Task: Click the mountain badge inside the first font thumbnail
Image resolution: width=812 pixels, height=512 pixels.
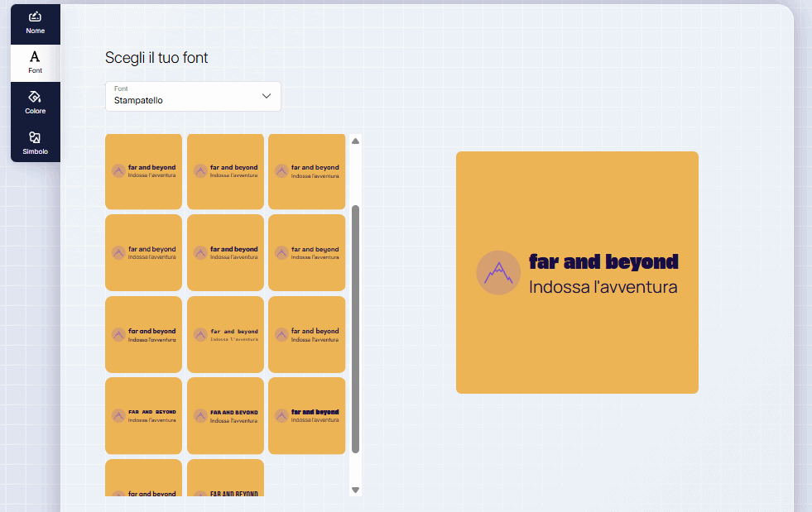Action: tap(118, 170)
